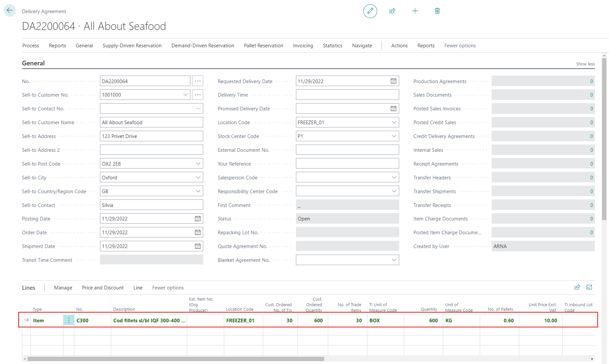Open calendar for Posting Date
609x364 pixels.
pyautogui.click(x=198, y=218)
